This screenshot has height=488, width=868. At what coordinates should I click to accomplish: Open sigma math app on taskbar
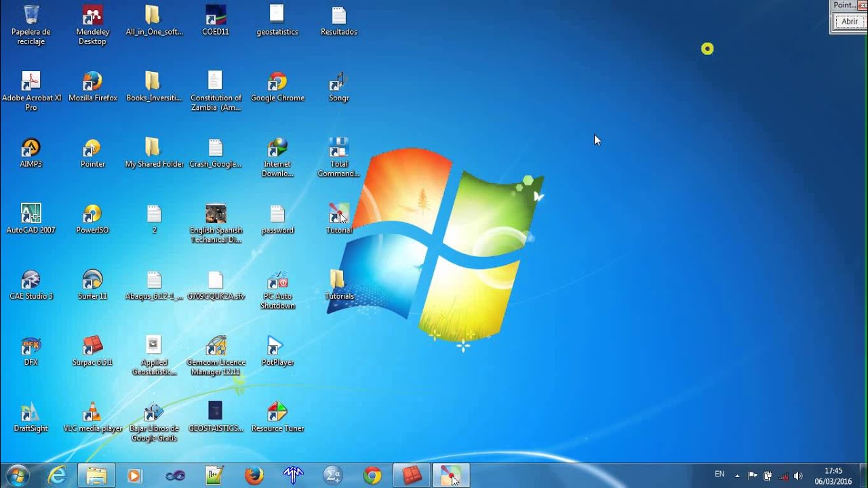(332, 476)
